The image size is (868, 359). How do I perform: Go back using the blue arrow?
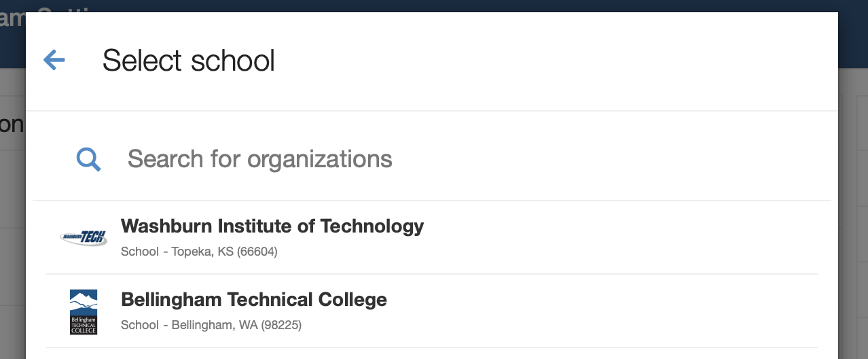(x=54, y=61)
